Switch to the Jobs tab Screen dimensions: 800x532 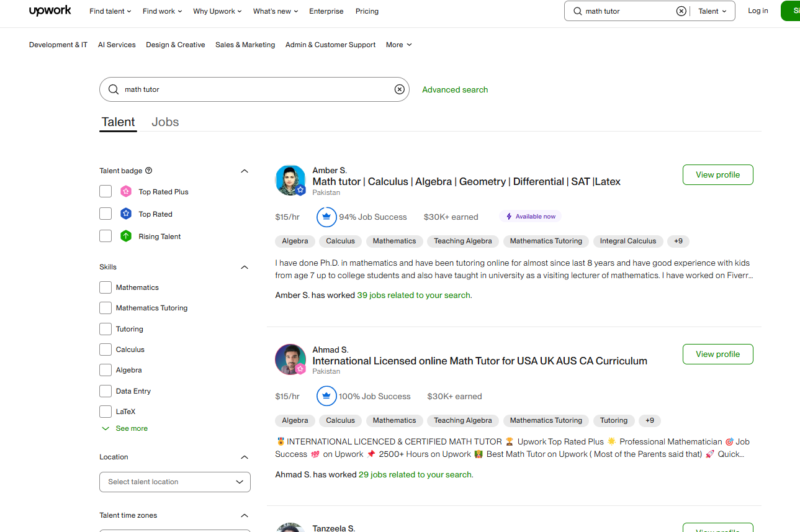coord(165,122)
